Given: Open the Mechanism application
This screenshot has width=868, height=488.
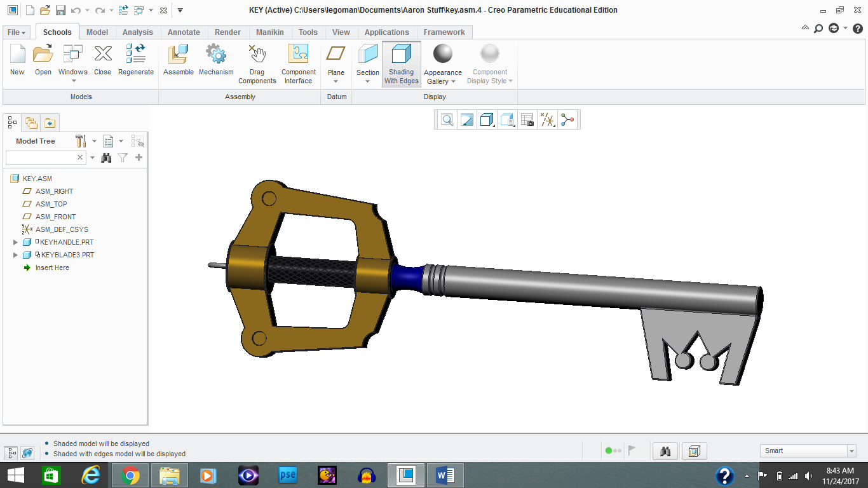Looking at the screenshot, I should pyautogui.click(x=216, y=55).
